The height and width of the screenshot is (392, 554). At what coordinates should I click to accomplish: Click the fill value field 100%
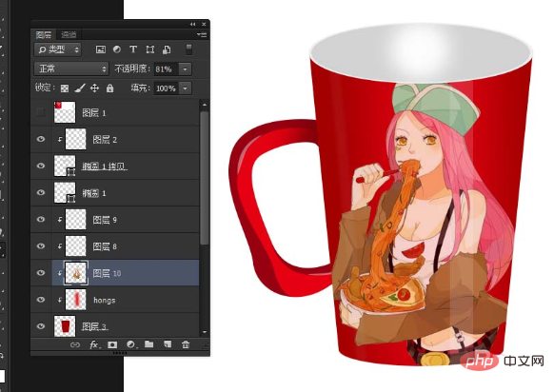pyautogui.click(x=167, y=88)
